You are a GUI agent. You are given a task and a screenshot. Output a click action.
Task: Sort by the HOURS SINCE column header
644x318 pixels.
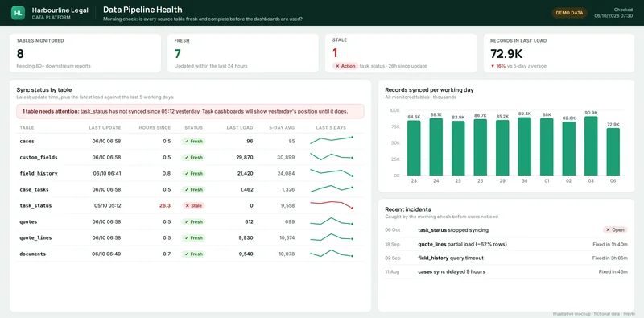(155, 128)
